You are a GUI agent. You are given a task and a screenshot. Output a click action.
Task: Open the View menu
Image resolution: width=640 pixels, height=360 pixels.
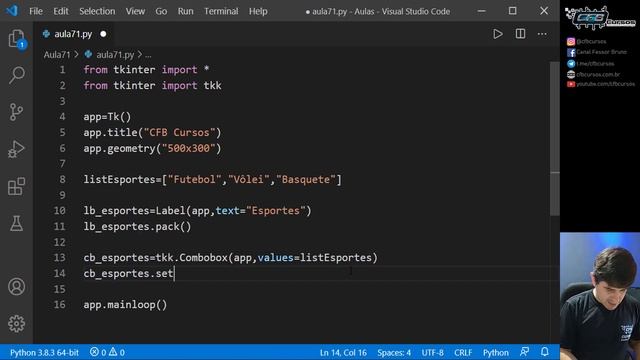click(x=135, y=11)
